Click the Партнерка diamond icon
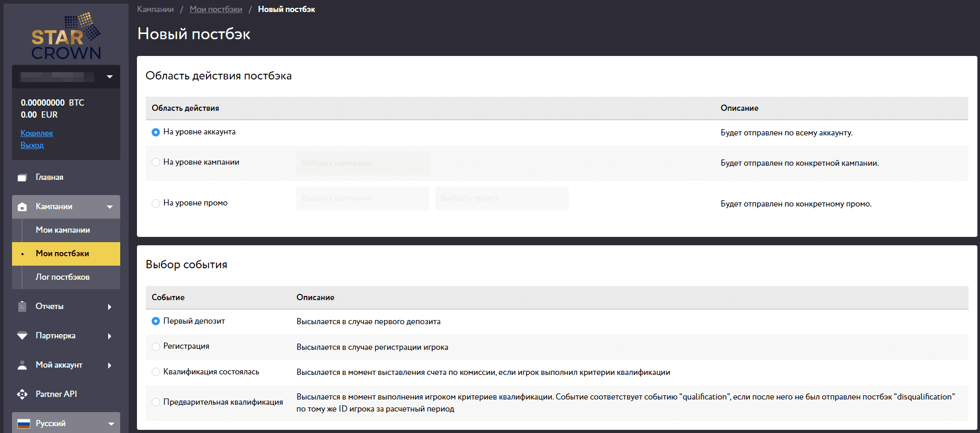The width and height of the screenshot is (980, 433). (22, 336)
